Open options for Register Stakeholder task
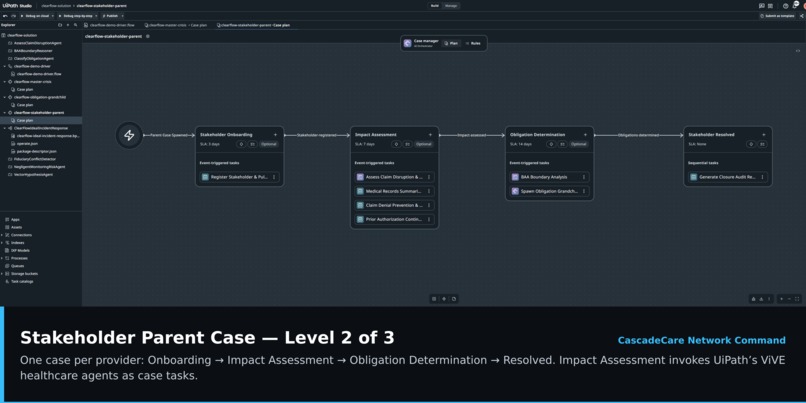Image resolution: width=806 pixels, height=403 pixels. point(273,177)
